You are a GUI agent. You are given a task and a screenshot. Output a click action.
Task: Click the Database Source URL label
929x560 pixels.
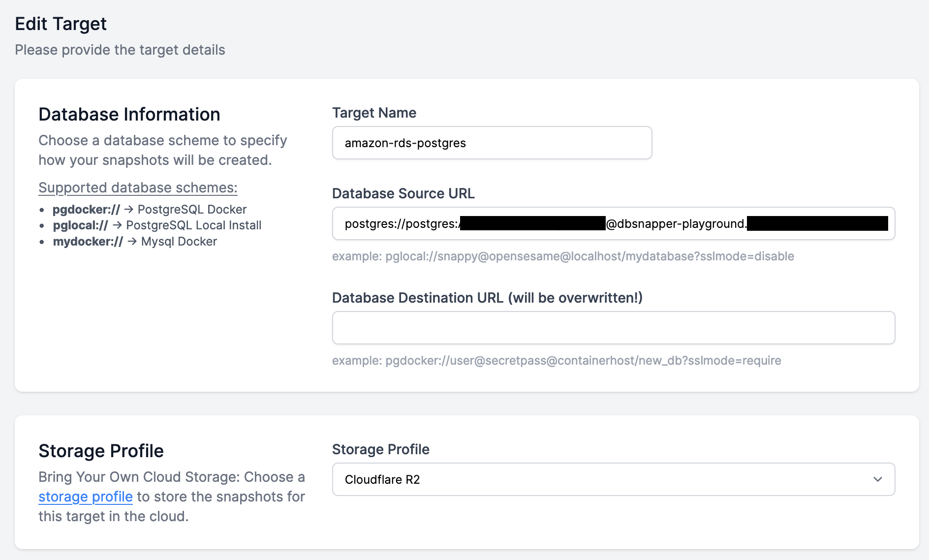tap(403, 193)
